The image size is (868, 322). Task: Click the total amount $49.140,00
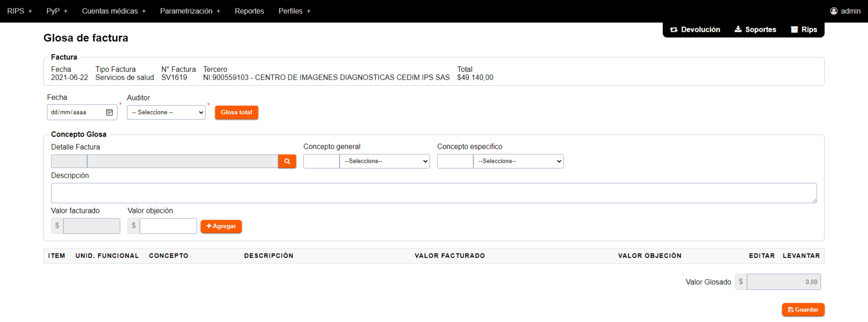click(x=475, y=78)
